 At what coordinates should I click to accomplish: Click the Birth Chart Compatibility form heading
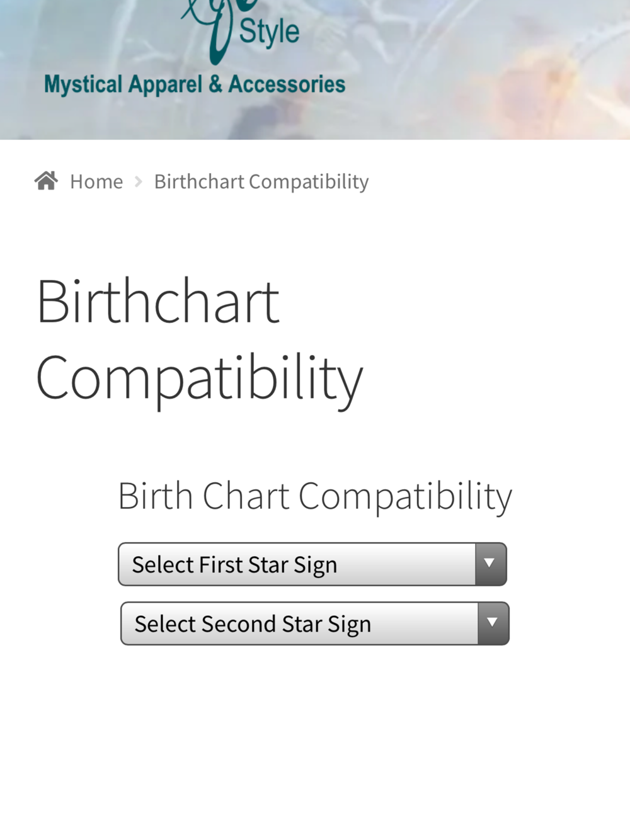coord(315,496)
